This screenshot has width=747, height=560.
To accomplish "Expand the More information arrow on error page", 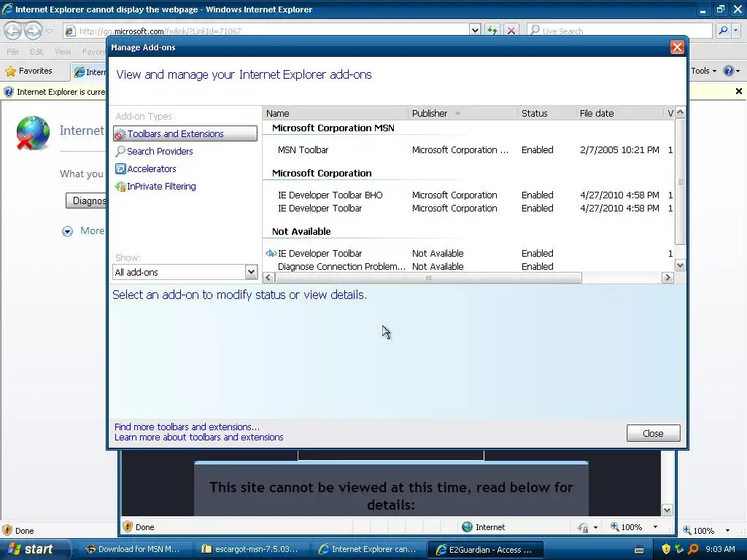I will (68, 231).
